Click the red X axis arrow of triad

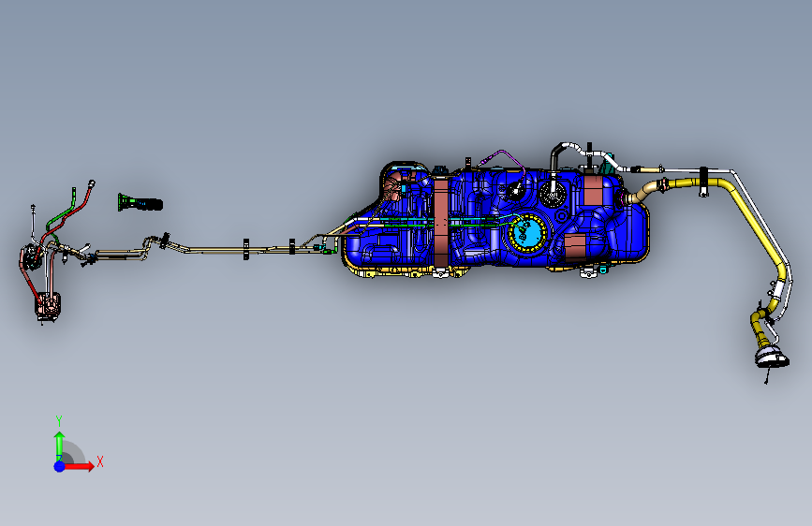tap(79, 466)
